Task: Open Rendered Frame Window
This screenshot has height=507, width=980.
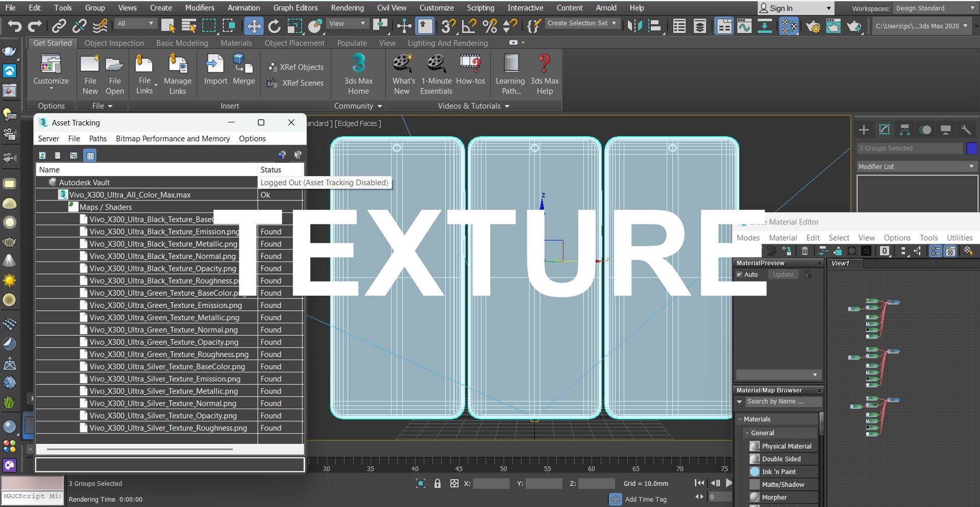Action: point(833,26)
